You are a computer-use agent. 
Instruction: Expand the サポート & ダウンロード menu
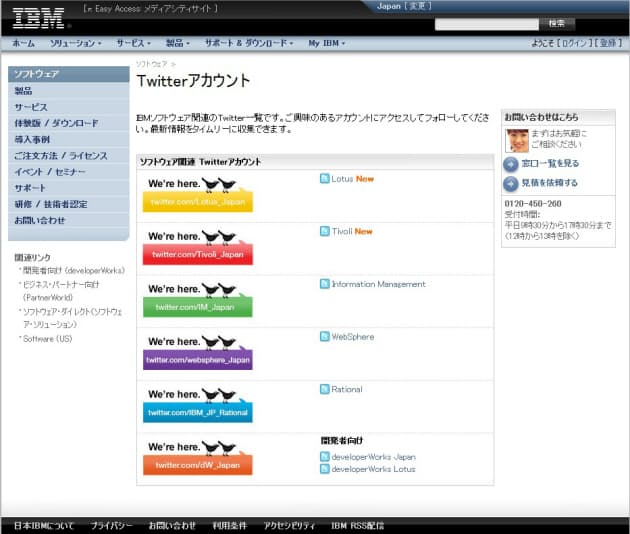(x=250, y=44)
